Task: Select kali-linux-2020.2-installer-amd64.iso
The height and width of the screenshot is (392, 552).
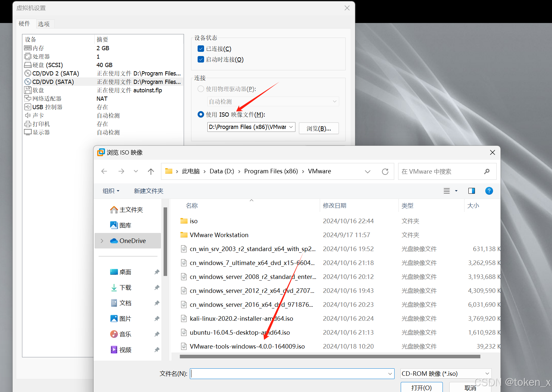Action: pyautogui.click(x=237, y=318)
